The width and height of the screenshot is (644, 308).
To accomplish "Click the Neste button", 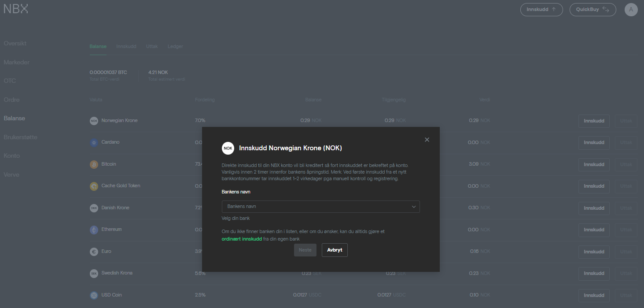I will coord(305,250).
